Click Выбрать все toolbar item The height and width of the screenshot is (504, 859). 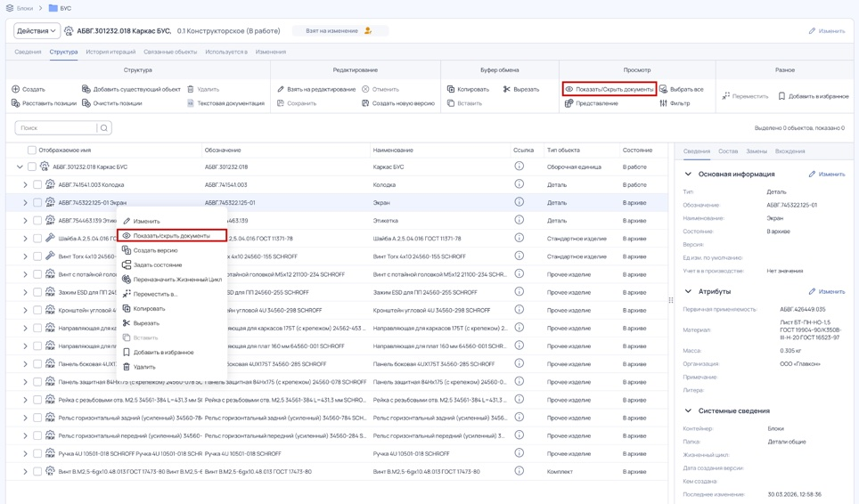click(682, 89)
